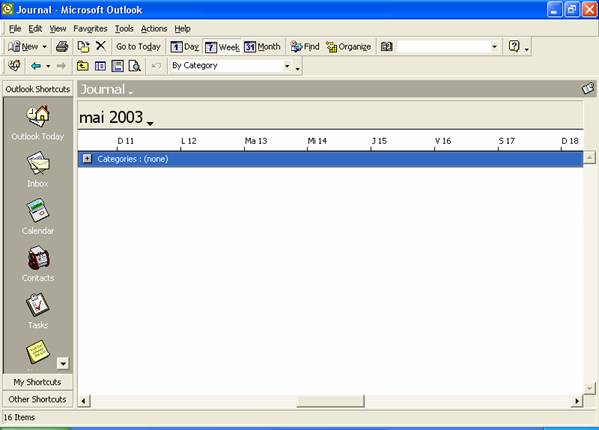Switch to Month view
Screen dimensions: 599x430
pyautogui.click(x=262, y=47)
